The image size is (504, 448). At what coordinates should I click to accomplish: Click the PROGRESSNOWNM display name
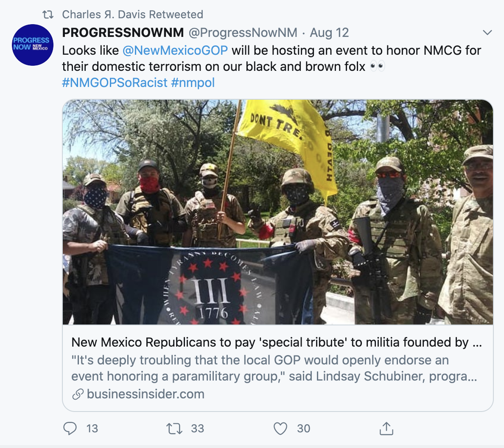(123, 33)
